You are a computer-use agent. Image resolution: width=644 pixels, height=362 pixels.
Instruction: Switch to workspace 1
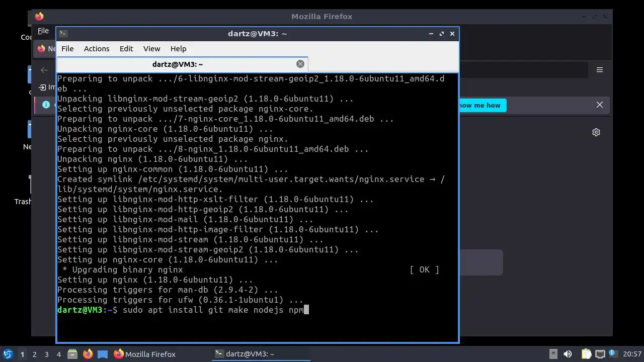(x=22, y=354)
